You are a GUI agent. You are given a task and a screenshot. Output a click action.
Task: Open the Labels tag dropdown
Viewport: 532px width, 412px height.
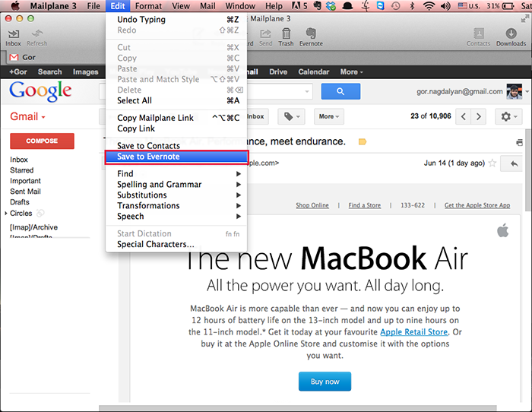click(x=291, y=116)
